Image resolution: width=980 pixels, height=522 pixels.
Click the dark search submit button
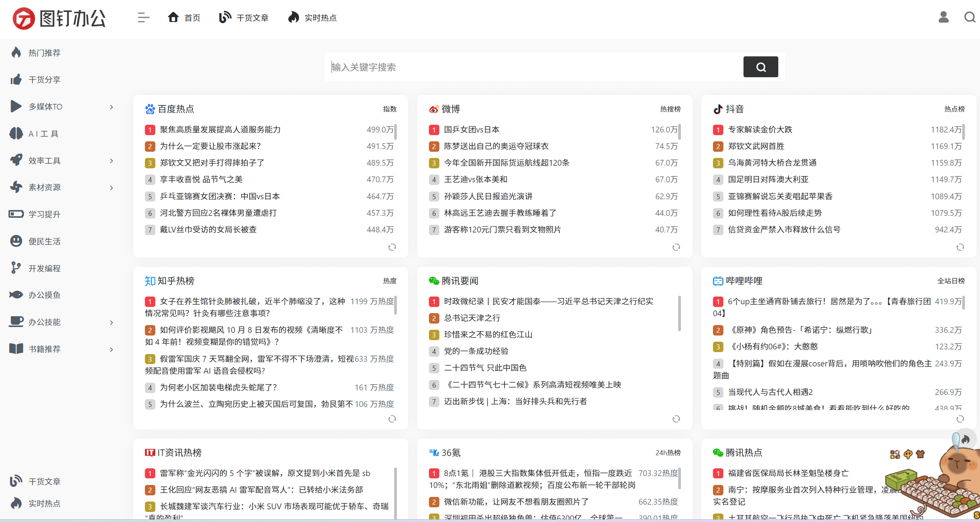(761, 67)
